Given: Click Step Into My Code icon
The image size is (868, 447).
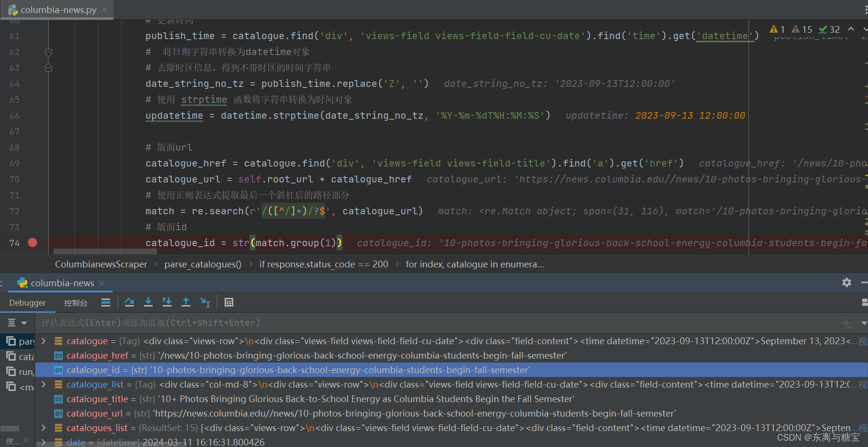Looking at the screenshot, I should pos(167,302).
